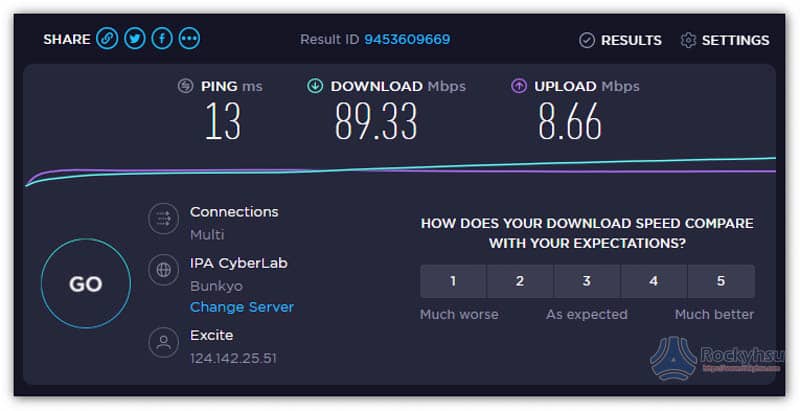Open the RESULTS page
This screenshot has width=800, height=411.
[620, 40]
